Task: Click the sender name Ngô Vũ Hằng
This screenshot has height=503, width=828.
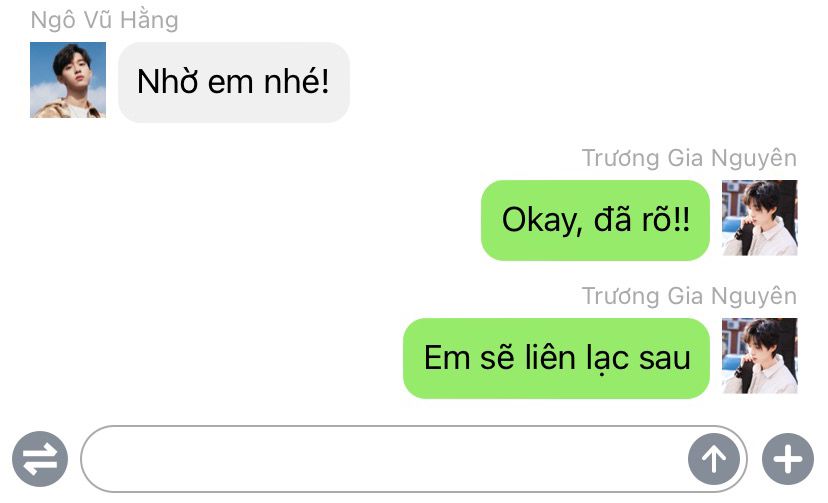Action: [105, 20]
